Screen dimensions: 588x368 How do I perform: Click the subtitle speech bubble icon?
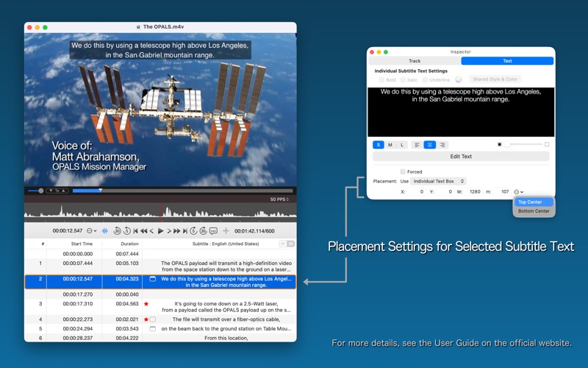(213, 231)
